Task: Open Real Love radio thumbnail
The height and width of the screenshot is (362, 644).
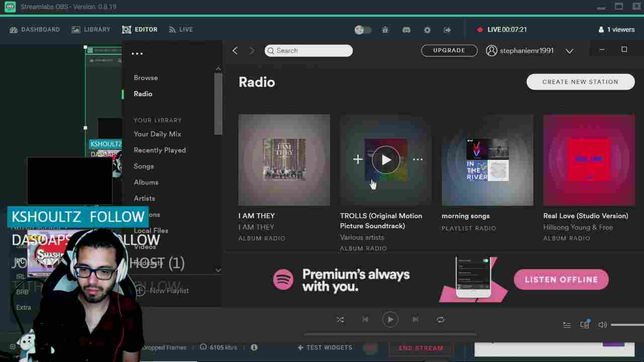Action: pyautogui.click(x=589, y=160)
